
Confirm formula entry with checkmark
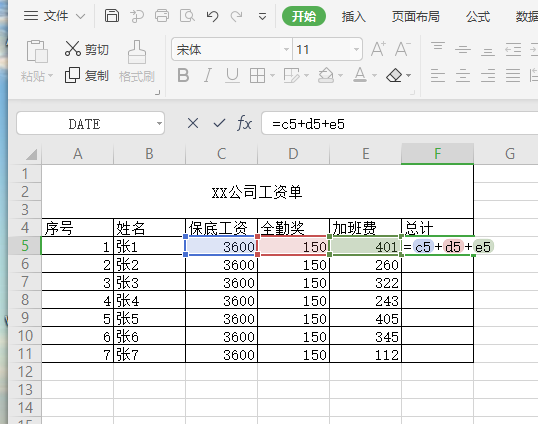pos(219,123)
